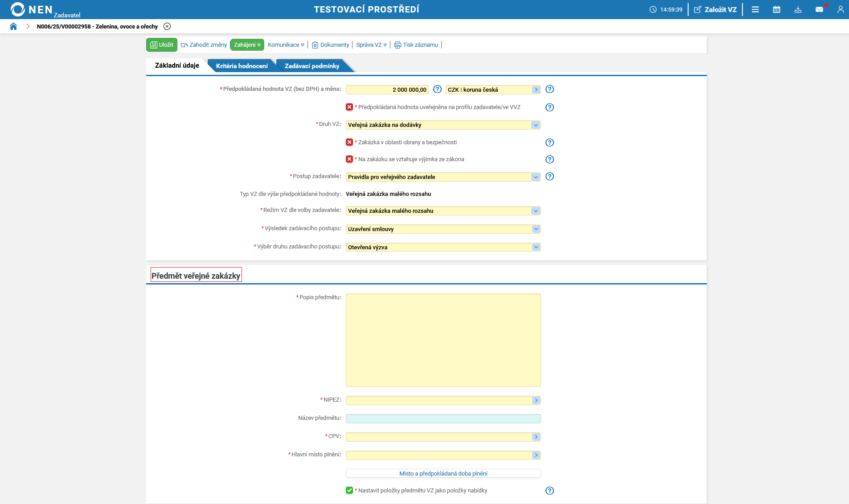The width and height of the screenshot is (849, 504).
Task: Open the messages envelope icon
Action: [x=819, y=9]
